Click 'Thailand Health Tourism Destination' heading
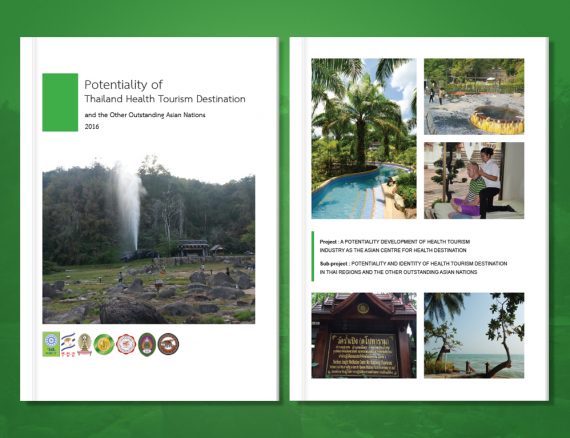The image size is (570, 438). pos(165,99)
